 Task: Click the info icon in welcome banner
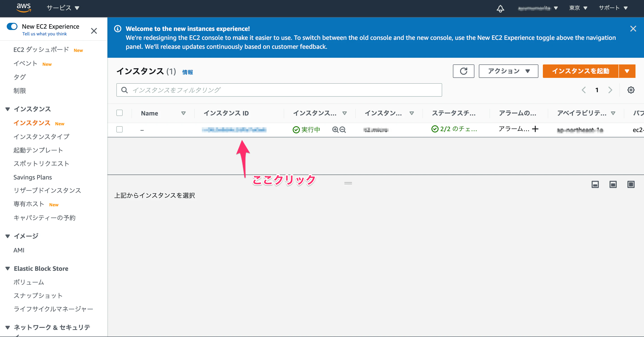coord(118,29)
